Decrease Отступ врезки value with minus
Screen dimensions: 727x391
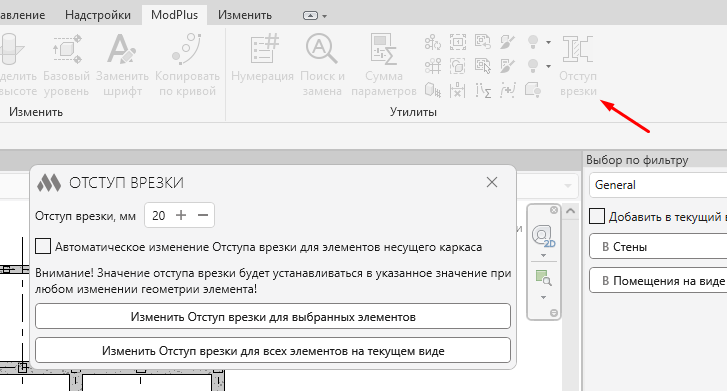(203, 215)
